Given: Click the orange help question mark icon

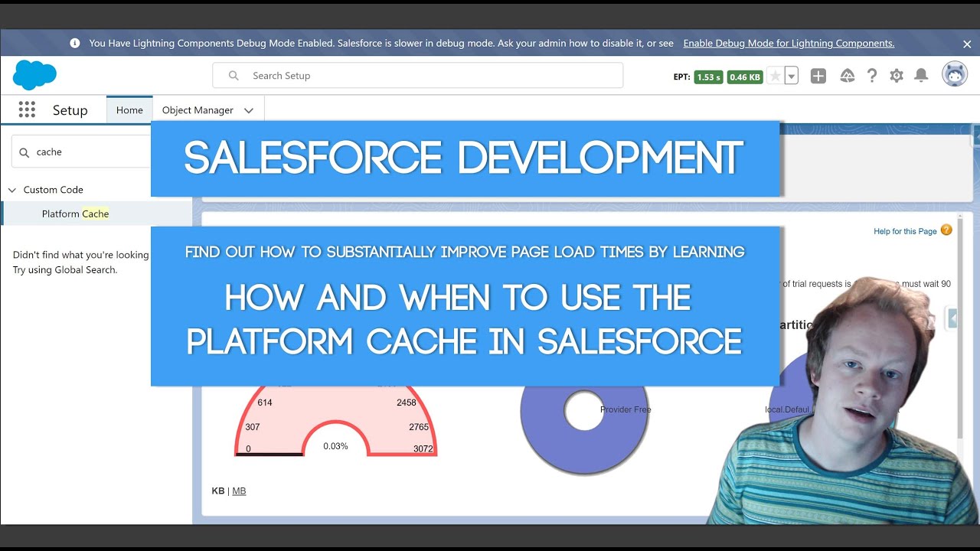Looking at the screenshot, I should pyautogui.click(x=946, y=230).
